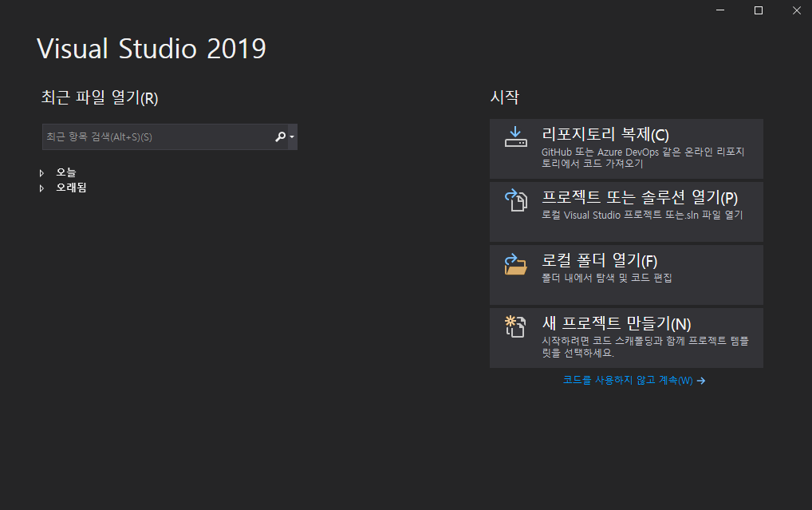The image size is (812, 510).
Task: Open the search options dropdown arrow
Action: coord(292,136)
